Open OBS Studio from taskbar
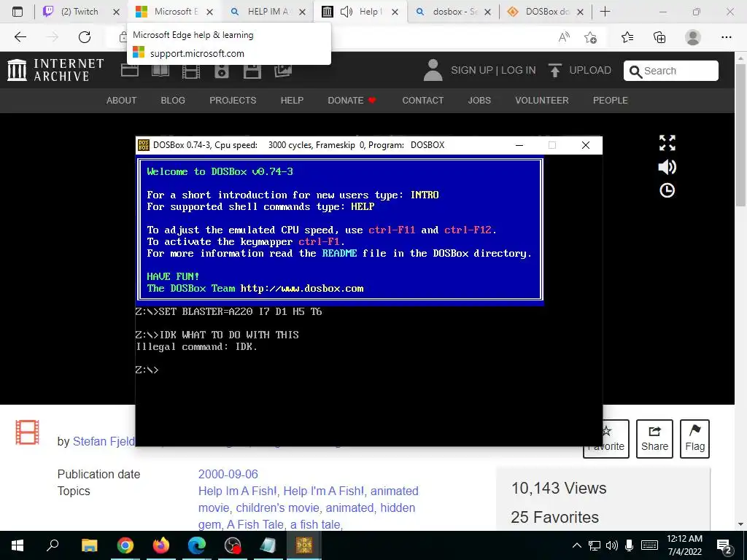The height and width of the screenshot is (560, 747). pyautogui.click(x=233, y=545)
